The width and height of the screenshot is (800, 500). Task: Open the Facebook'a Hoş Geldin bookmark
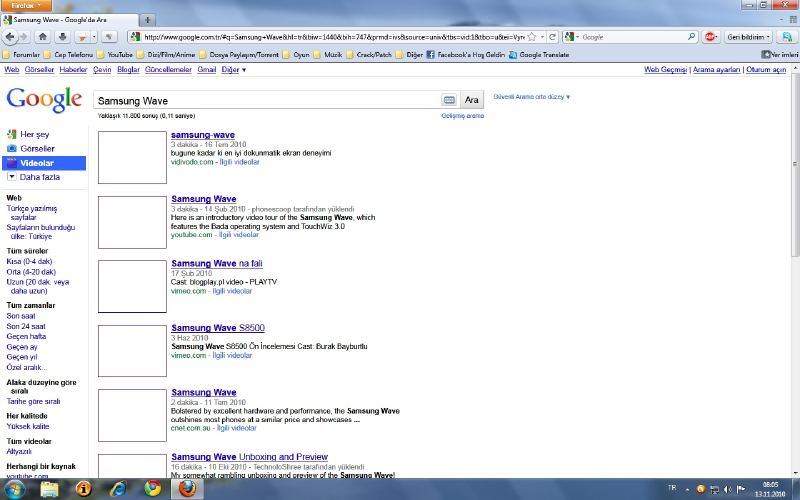tap(465, 55)
